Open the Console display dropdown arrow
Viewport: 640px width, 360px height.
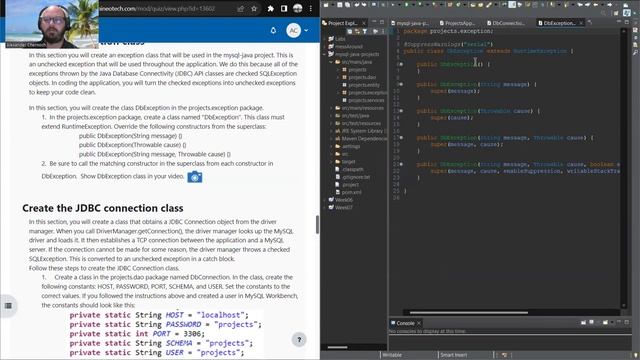[x=598, y=322]
